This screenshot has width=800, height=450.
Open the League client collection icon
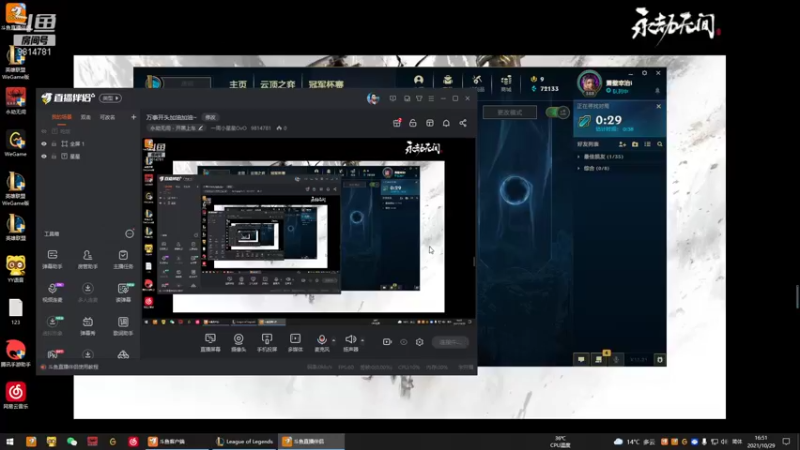(447, 80)
